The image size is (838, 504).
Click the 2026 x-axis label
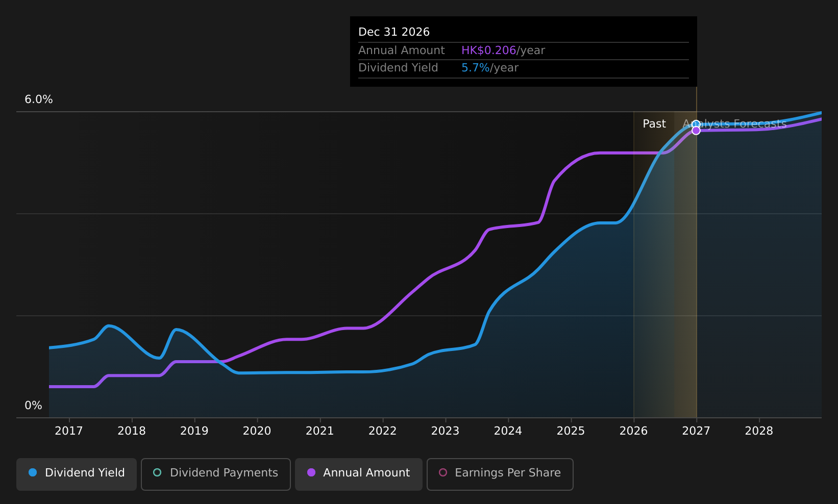coord(634,431)
